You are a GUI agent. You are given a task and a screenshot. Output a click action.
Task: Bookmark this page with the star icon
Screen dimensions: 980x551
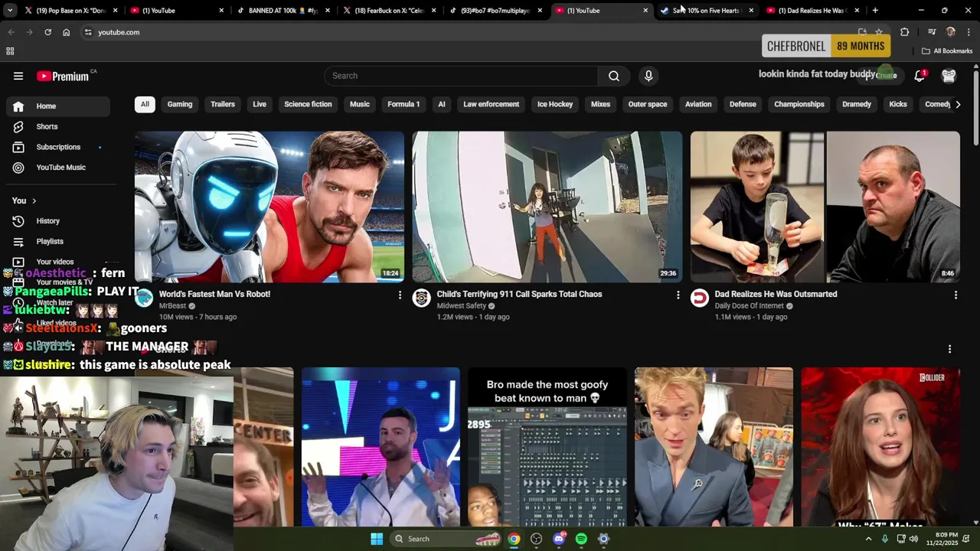879,32
